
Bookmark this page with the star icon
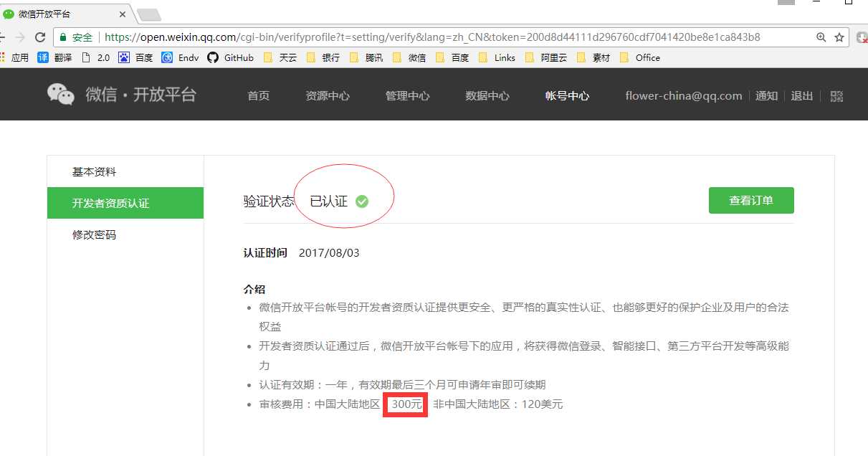839,37
